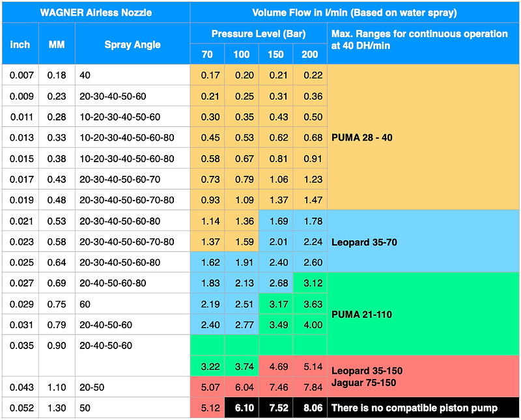This screenshot has width=521, height=420.
Task: Click red flow value 5.12
Action: coord(210,408)
